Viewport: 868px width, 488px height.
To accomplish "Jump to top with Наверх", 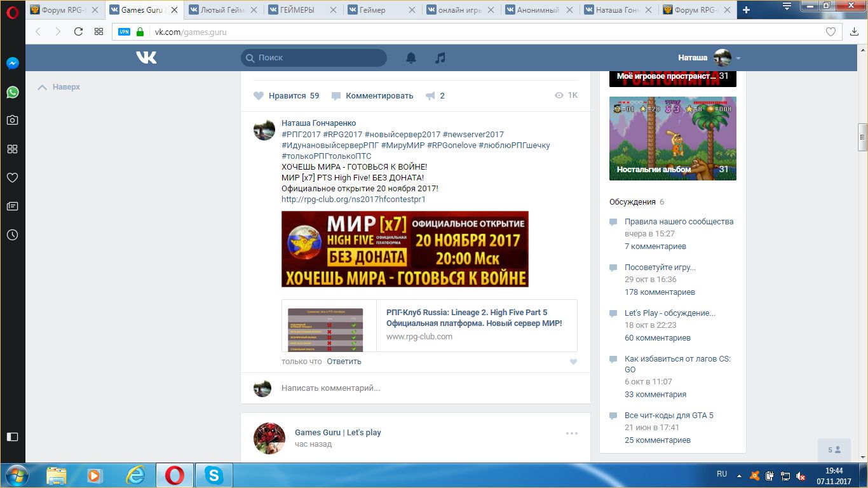I will point(59,87).
